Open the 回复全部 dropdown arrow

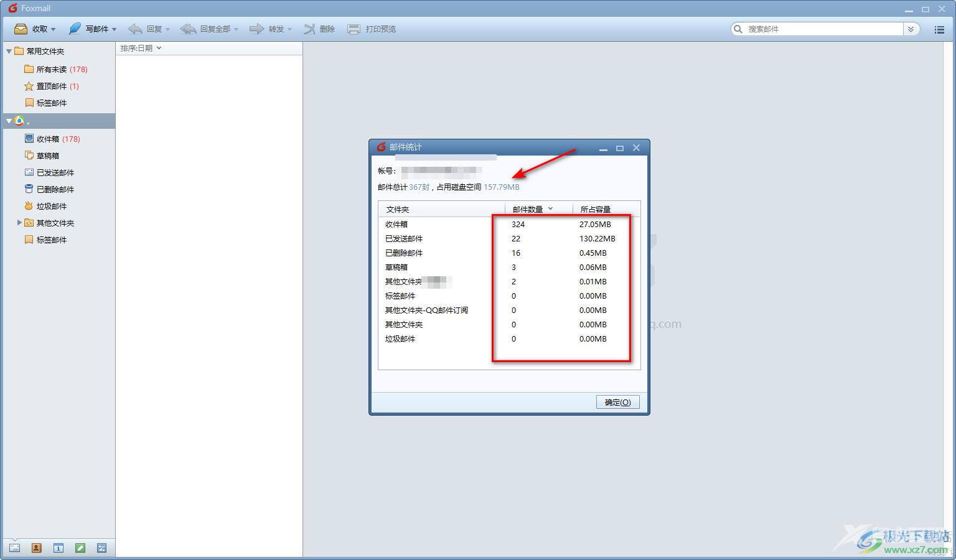tap(236, 29)
